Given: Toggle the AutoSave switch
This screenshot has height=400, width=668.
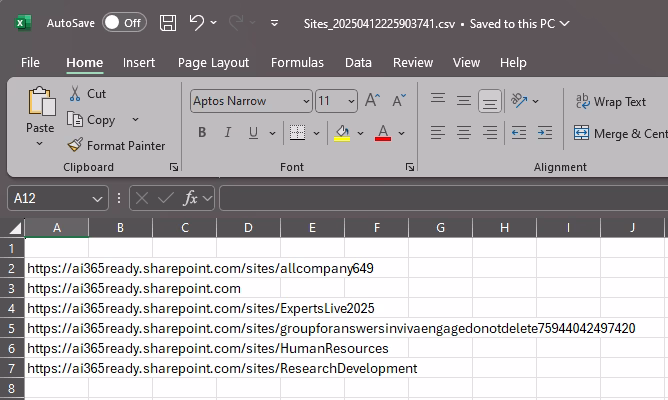Looking at the screenshot, I should point(124,23).
